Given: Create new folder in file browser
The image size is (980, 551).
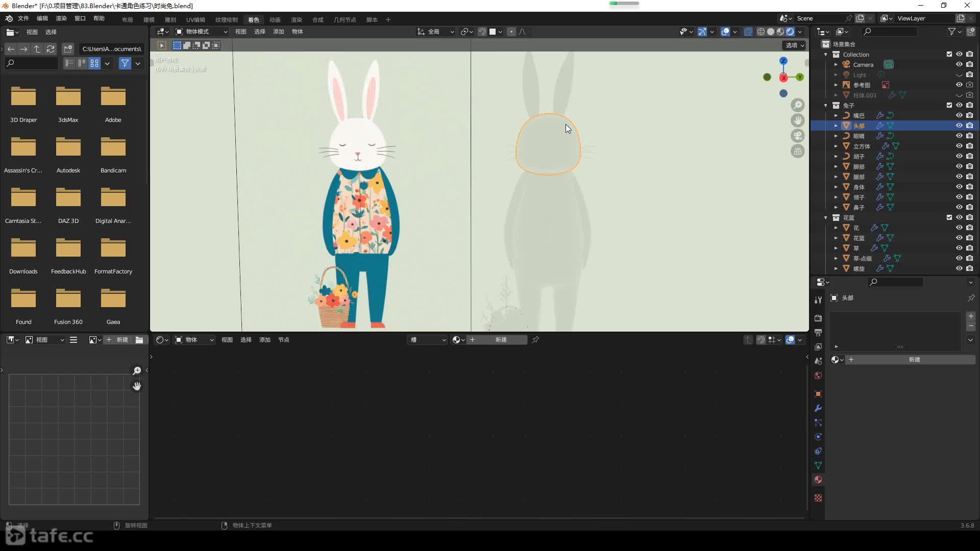Looking at the screenshot, I should click(x=68, y=49).
